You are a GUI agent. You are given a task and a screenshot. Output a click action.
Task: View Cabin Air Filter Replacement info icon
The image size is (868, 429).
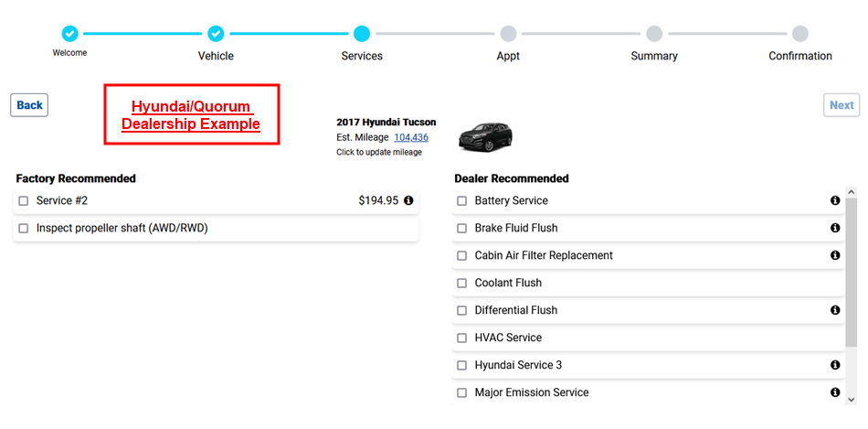point(835,255)
